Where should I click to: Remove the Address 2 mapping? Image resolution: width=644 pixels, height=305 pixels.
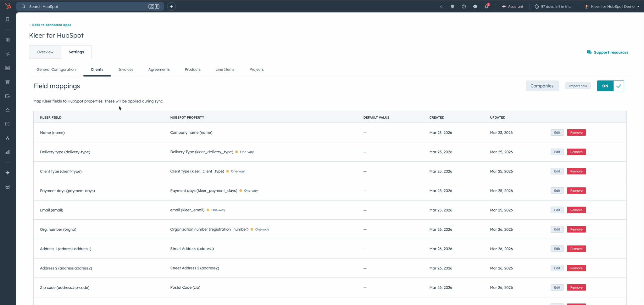coord(576,268)
